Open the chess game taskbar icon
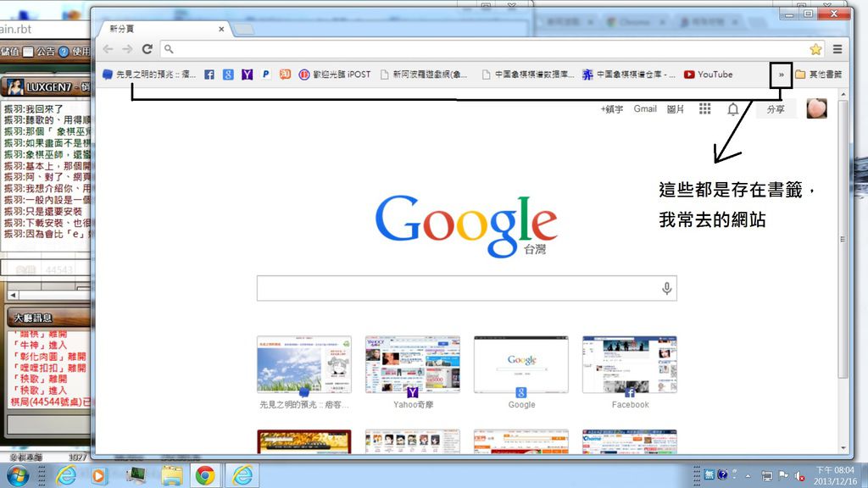Screen dimensions: 868x488 point(136,475)
